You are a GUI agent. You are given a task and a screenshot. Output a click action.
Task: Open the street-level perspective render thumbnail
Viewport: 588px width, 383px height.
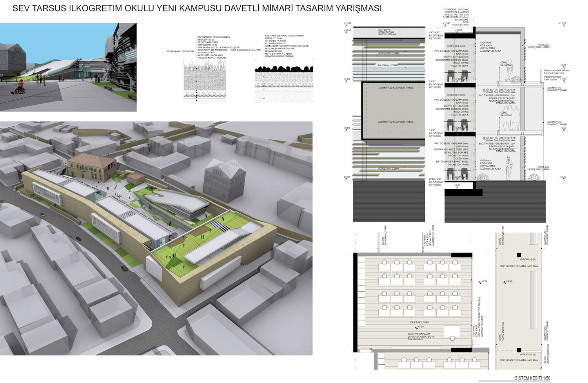point(68,67)
